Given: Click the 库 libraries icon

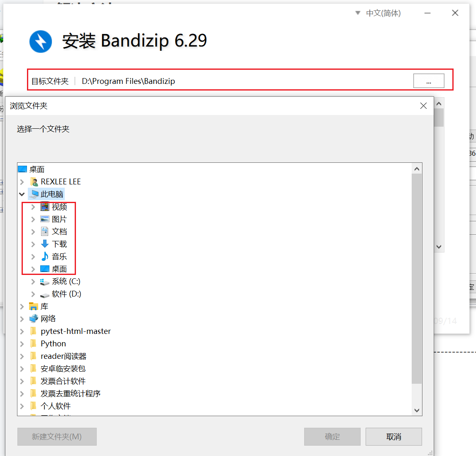Looking at the screenshot, I should [x=33, y=306].
